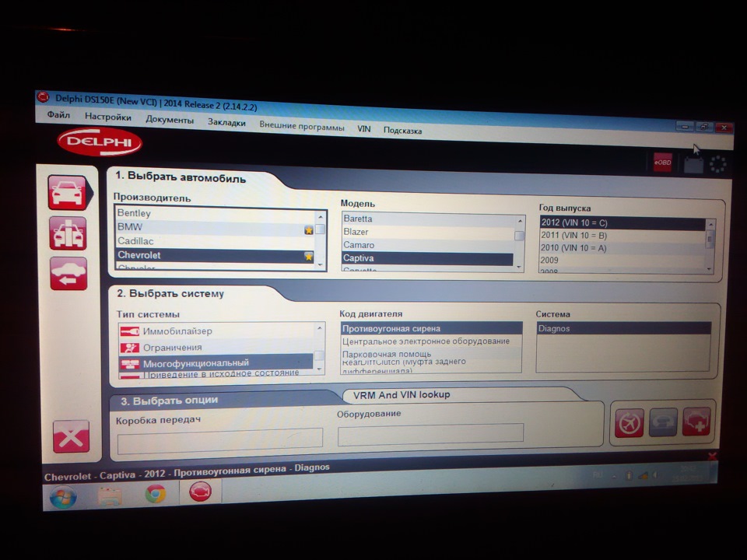Select year 2012 (VIN 10 = C)
The width and height of the screenshot is (747, 560).
pyautogui.click(x=622, y=222)
